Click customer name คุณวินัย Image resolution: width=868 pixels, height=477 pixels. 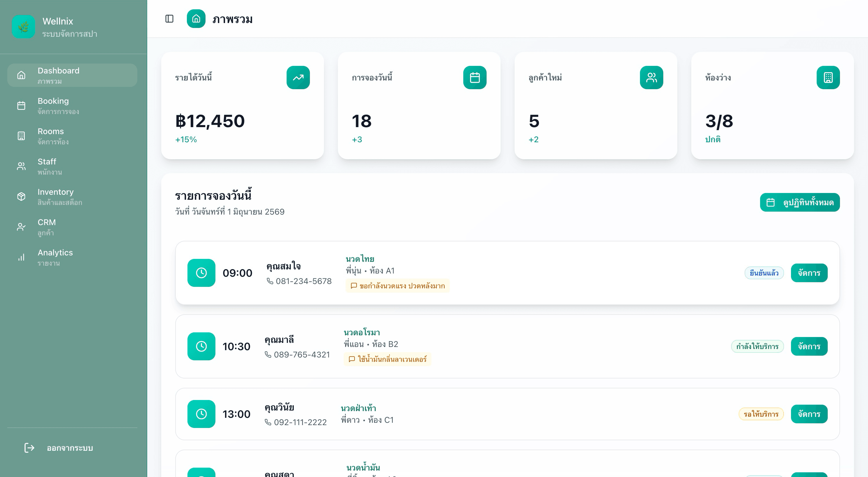[x=279, y=408]
